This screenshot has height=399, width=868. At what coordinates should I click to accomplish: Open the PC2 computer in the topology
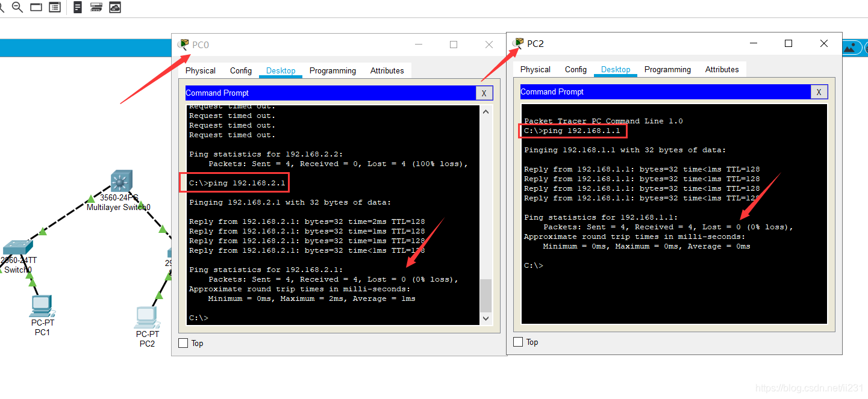tap(147, 317)
